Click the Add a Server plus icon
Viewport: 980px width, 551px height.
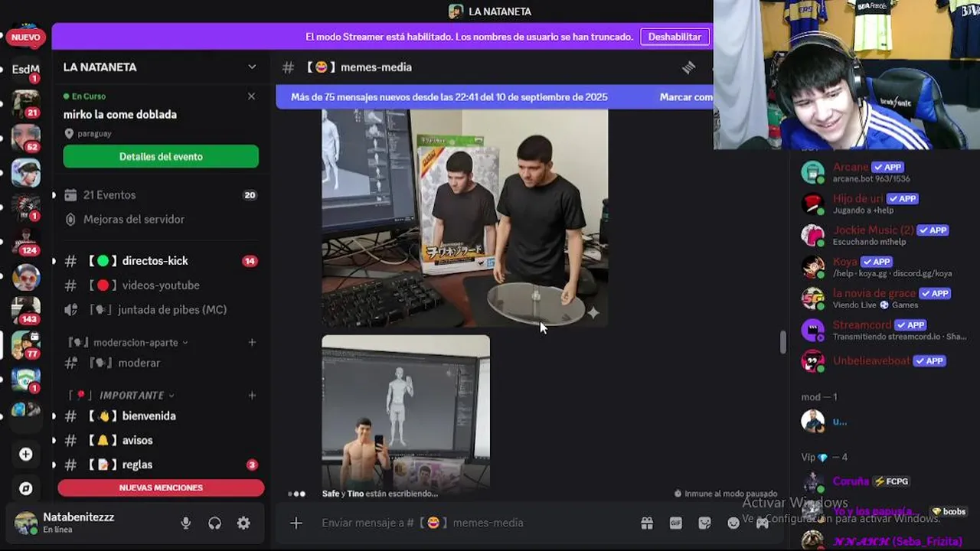pyautogui.click(x=26, y=454)
